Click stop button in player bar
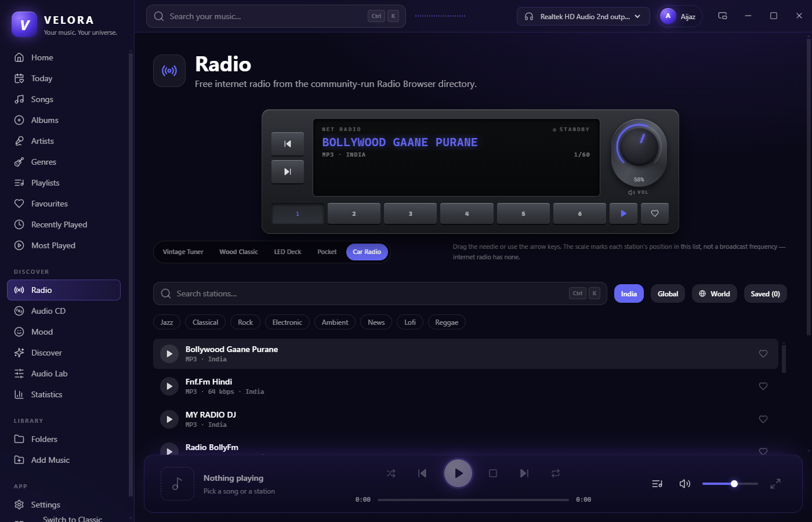Screen dimensions: 812x522 tap(493, 473)
